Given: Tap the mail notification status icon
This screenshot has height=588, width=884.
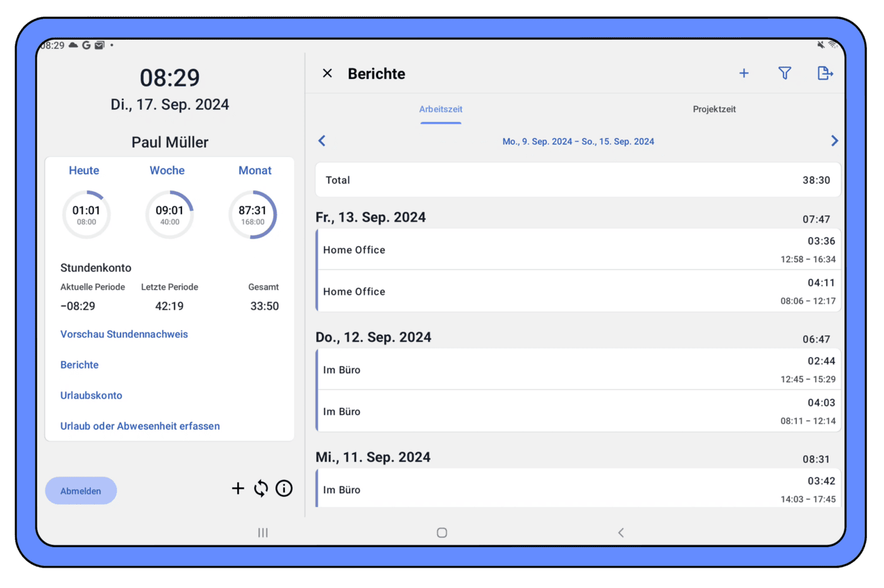Looking at the screenshot, I should 99,45.
